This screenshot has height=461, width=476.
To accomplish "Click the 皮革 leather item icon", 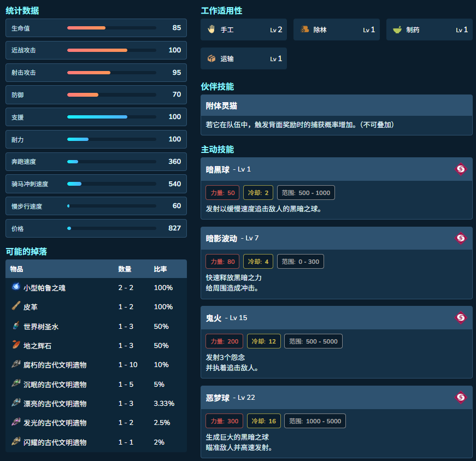I will click(x=16, y=306).
